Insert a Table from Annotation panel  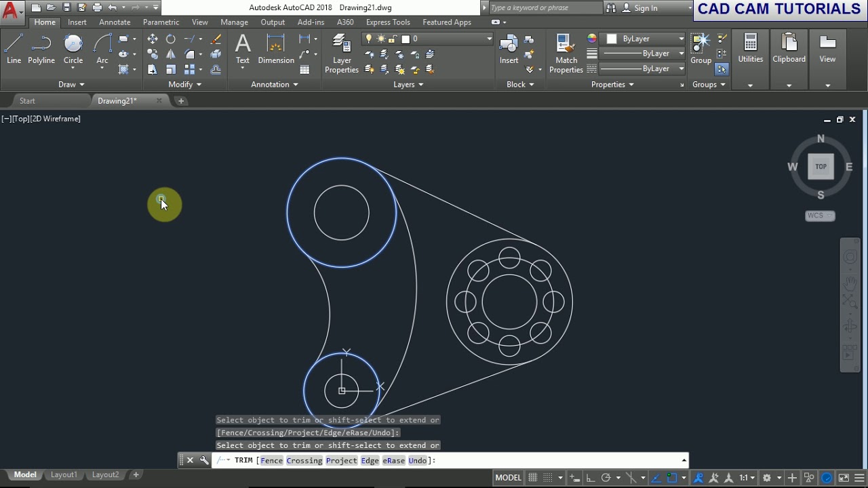click(304, 69)
